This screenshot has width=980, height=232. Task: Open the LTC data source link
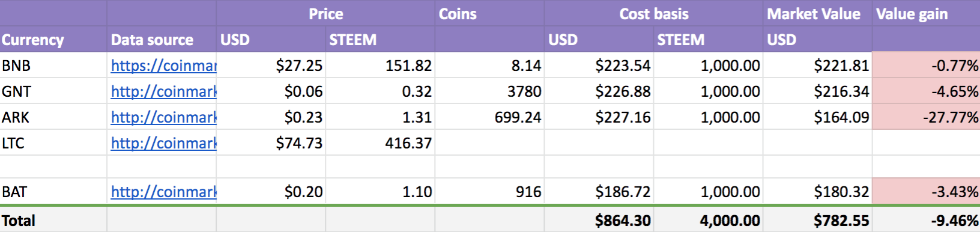click(x=163, y=143)
